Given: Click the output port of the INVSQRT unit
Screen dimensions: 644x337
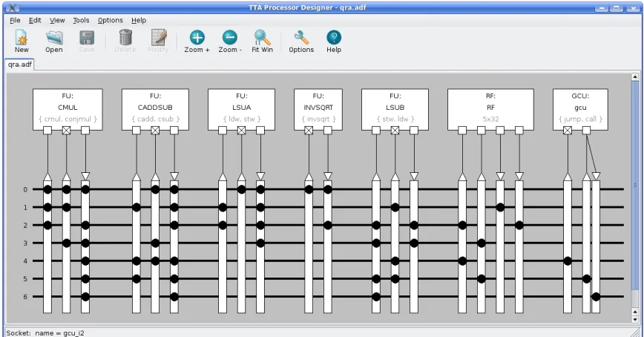Looking at the screenshot, I should click(328, 131).
